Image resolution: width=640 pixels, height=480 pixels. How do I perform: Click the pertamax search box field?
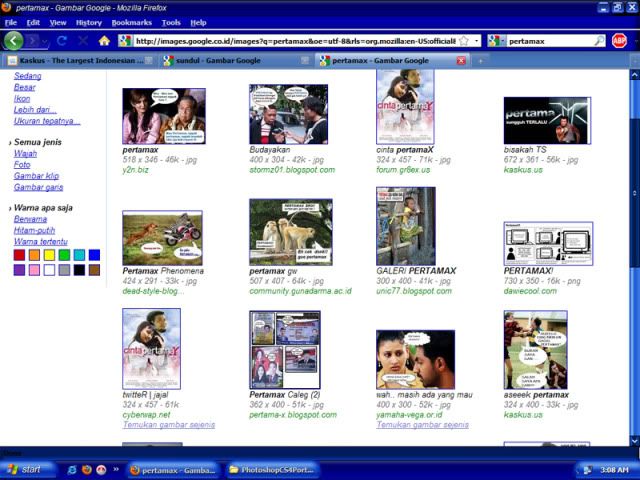click(549, 41)
